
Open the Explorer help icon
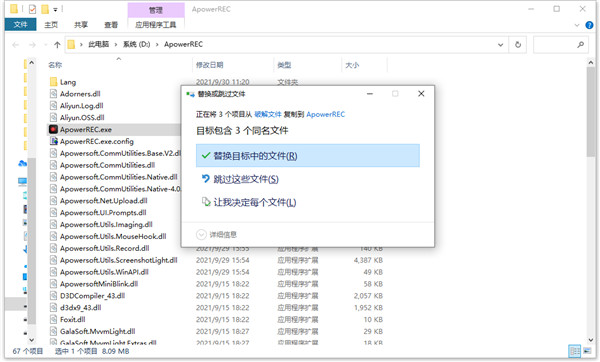tap(589, 25)
